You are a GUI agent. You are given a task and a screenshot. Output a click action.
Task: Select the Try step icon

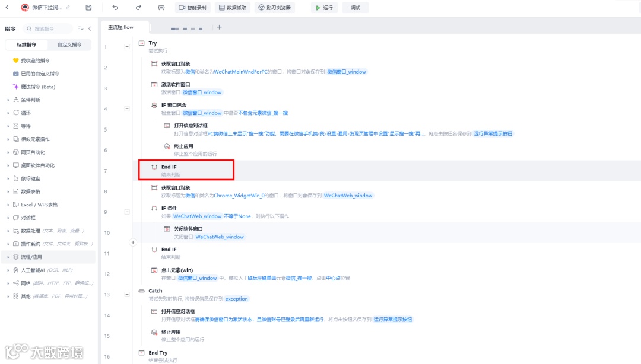click(141, 43)
